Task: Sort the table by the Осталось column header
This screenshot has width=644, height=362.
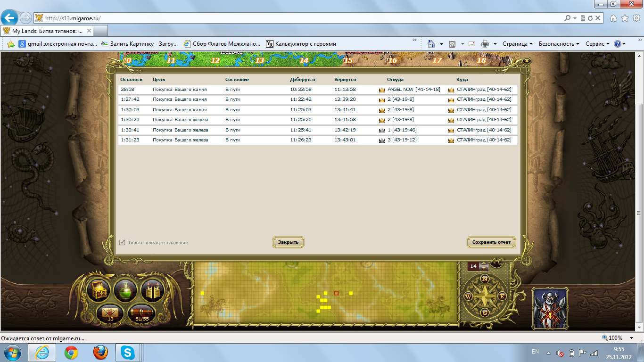Action: pyautogui.click(x=131, y=80)
